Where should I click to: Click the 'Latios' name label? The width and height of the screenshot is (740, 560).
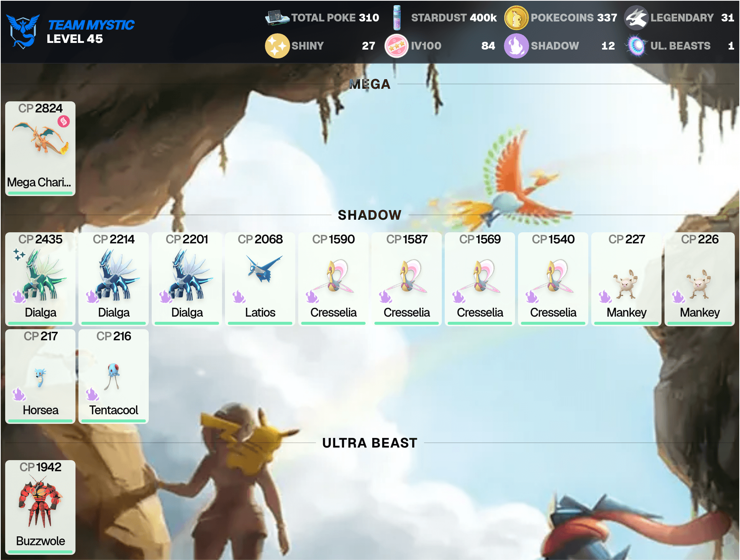(260, 313)
